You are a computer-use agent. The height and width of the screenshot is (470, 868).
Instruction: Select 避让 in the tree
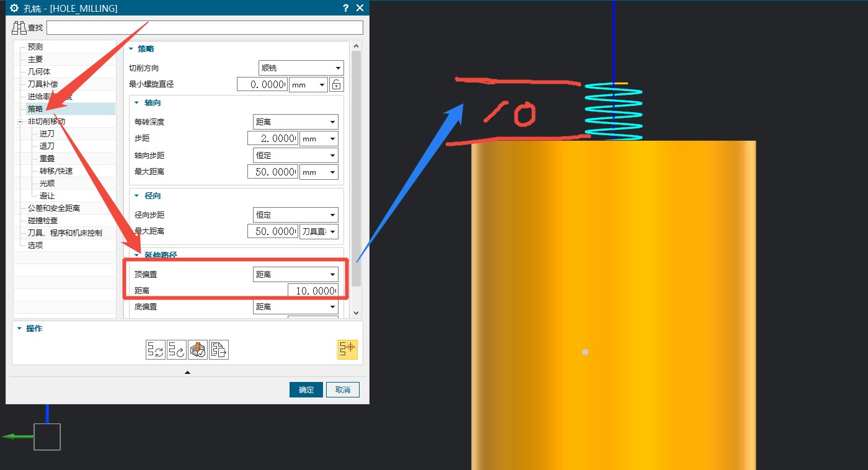point(47,196)
